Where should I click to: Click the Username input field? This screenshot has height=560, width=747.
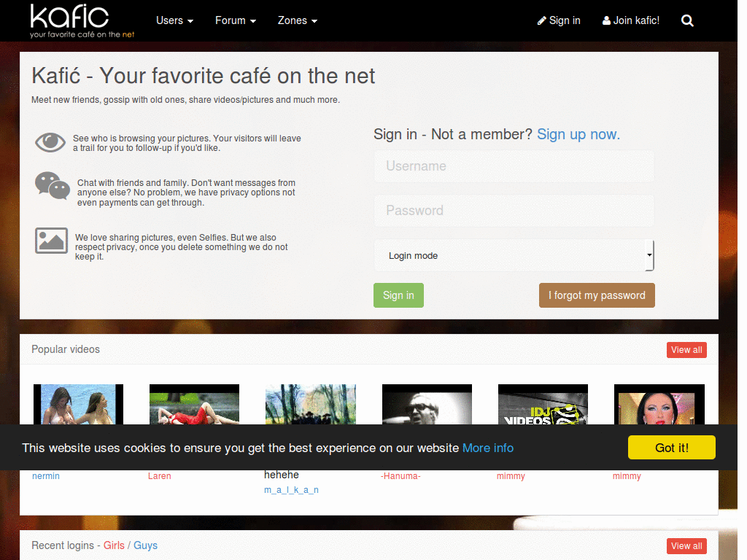tap(514, 166)
